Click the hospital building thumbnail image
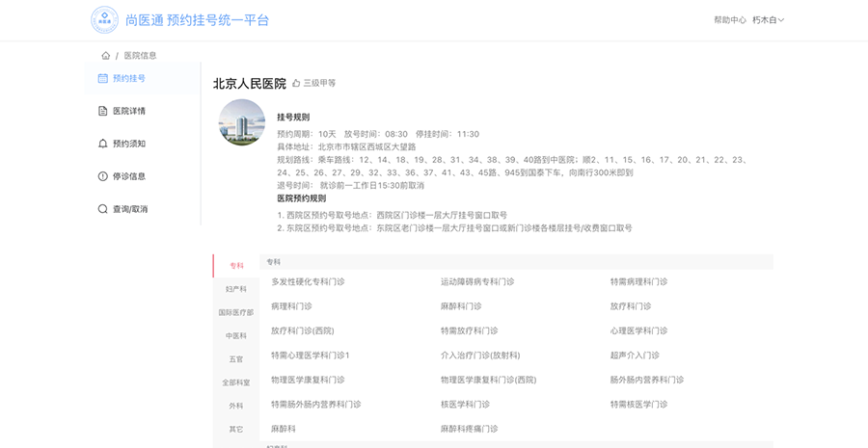 tap(242, 122)
